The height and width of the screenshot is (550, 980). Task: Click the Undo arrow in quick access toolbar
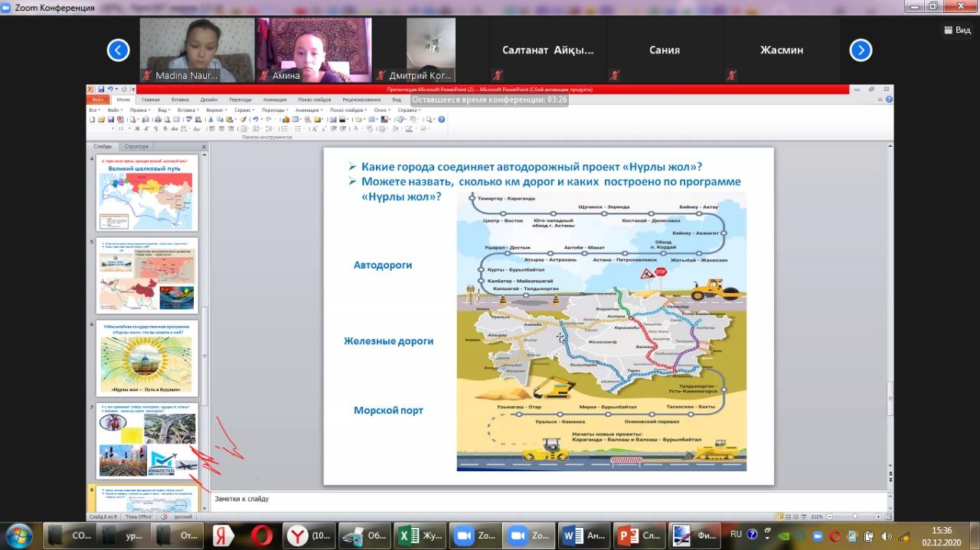click(x=110, y=89)
